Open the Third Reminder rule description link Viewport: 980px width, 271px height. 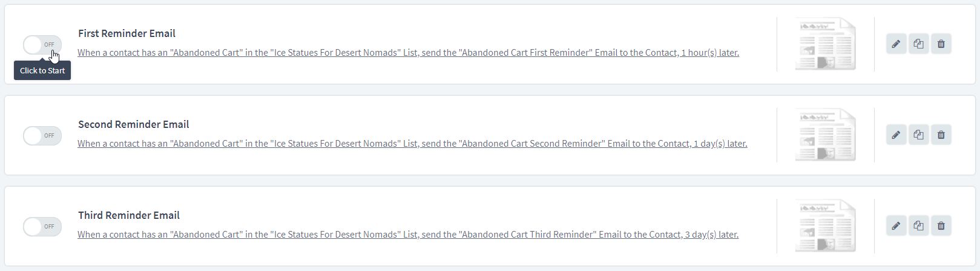(408, 235)
